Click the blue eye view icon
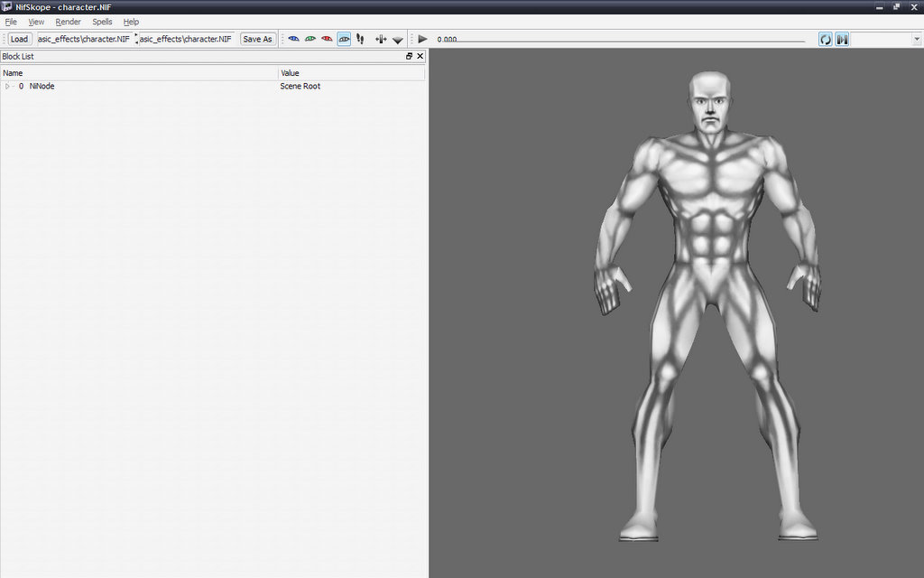 click(x=293, y=39)
